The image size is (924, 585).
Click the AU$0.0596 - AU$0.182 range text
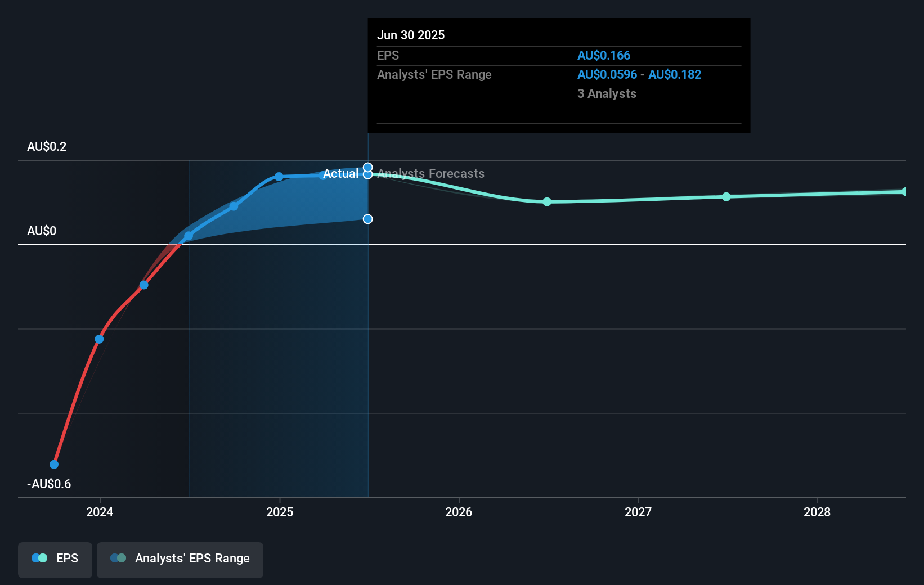pyautogui.click(x=639, y=74)
